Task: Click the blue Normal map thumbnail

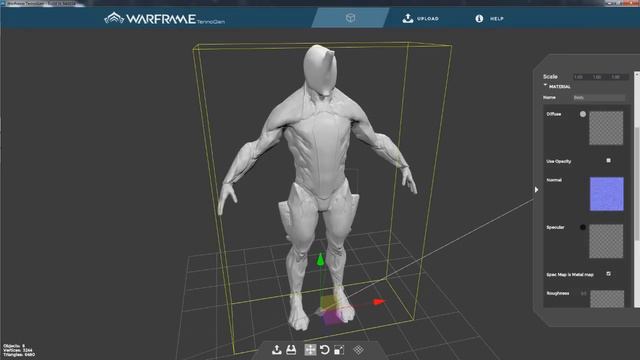Action: pyautogui.click(x=607, y=194)
